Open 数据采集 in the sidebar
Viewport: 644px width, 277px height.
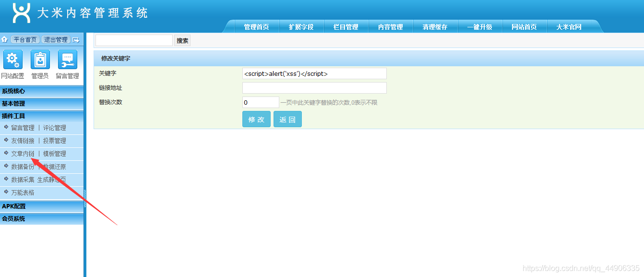coord(23,180)
